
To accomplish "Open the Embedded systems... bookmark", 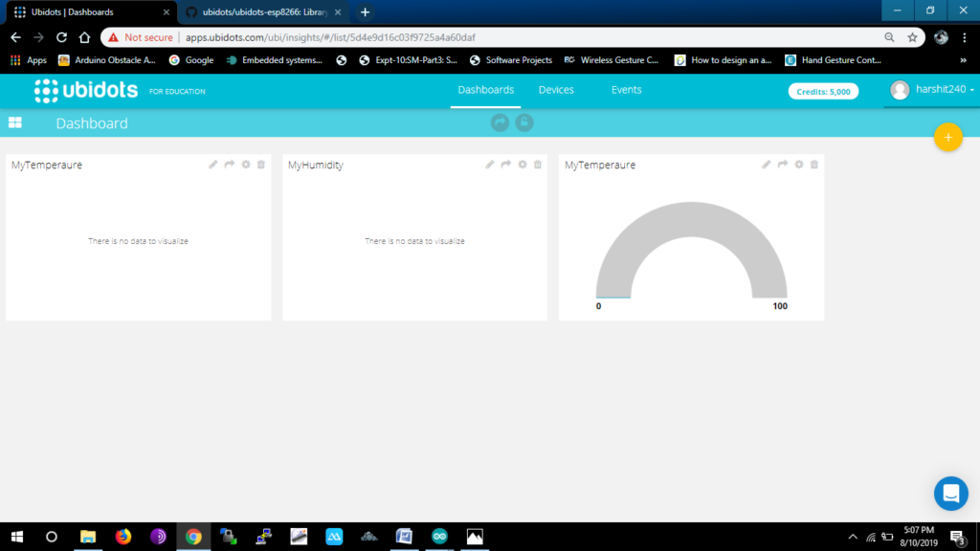I will 275,60.
